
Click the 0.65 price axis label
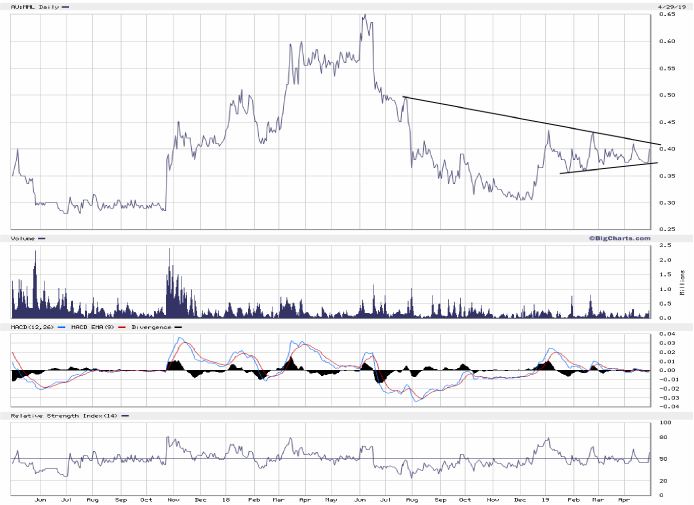pos(666,14)
